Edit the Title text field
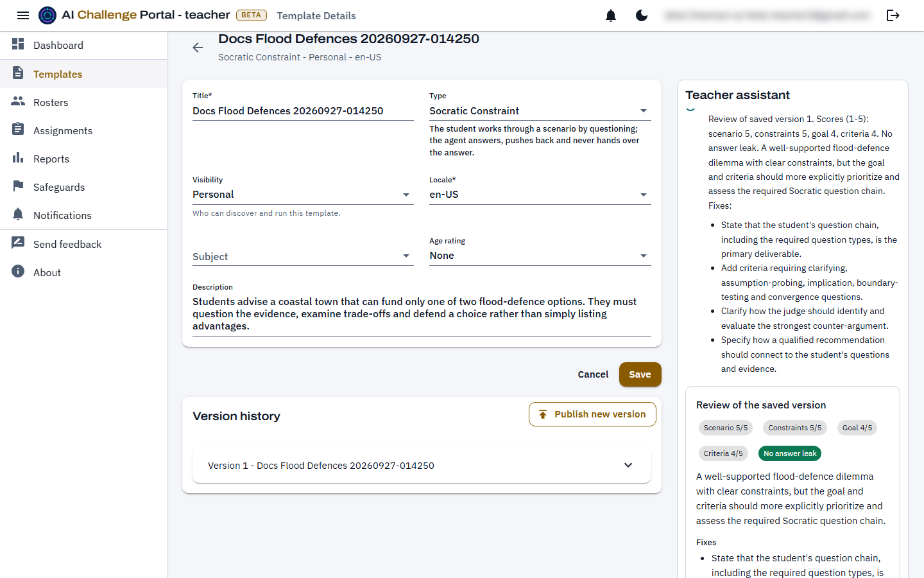Image resolution: width=924 pixels, height=578 pixels. (x=303, y=111)
